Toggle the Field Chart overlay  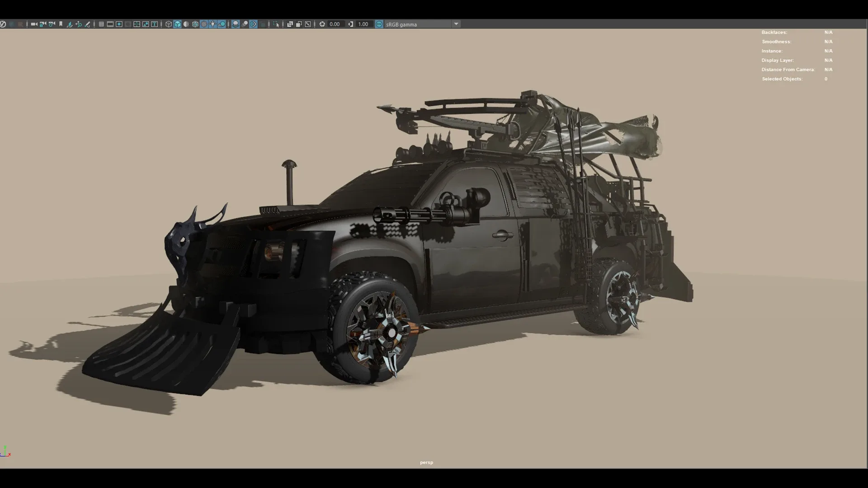(137, 24)
